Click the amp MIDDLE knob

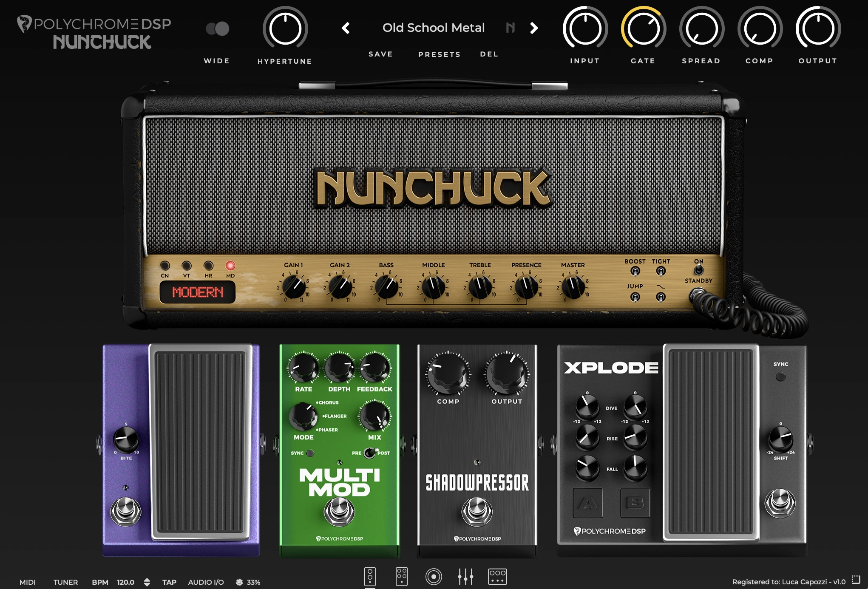[x=433, y=287]
